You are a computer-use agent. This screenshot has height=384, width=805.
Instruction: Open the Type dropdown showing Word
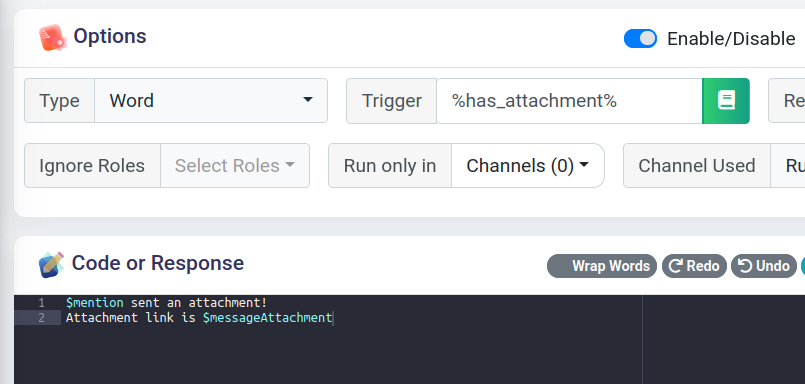point(211,101)
